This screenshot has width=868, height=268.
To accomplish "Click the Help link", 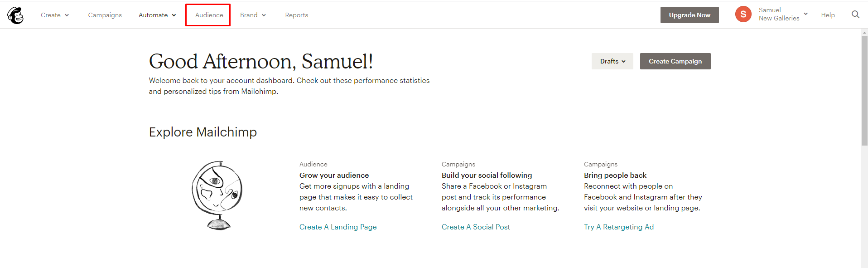I will (x=828, y=15).
